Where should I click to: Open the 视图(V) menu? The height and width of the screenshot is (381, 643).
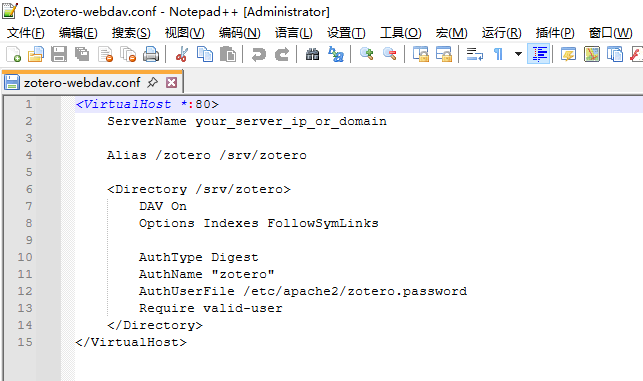coord(185,33)
